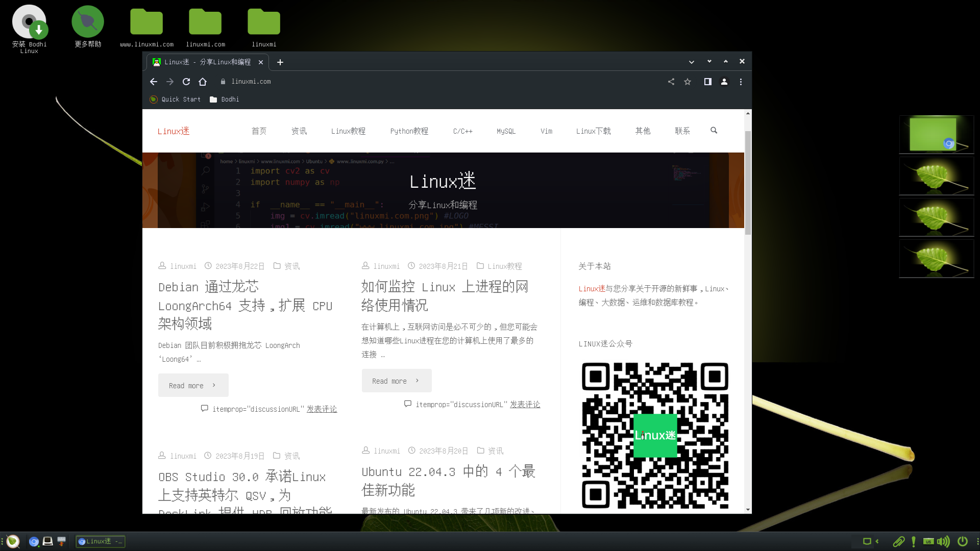Click linuxmi author on Debian article
Viewport: 980px width, 551px height.
point(183,266)
